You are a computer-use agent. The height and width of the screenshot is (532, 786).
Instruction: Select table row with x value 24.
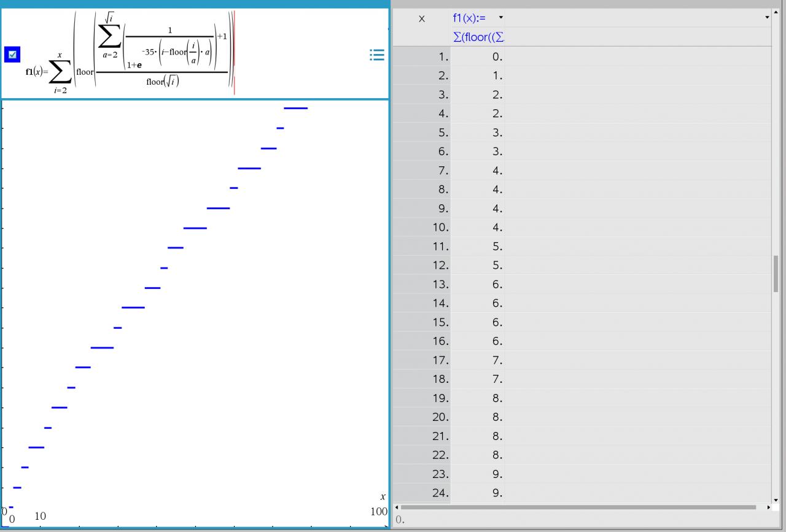coord(422,493)
